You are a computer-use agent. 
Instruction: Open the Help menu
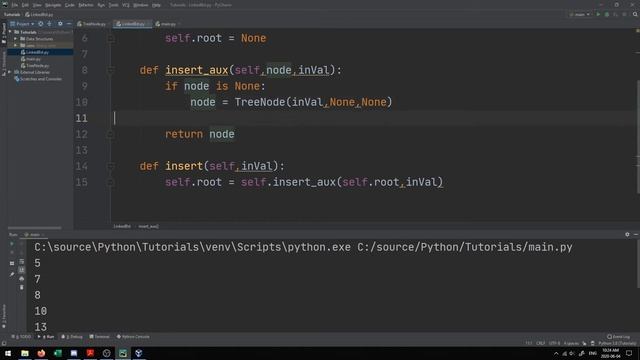[156, 5]
